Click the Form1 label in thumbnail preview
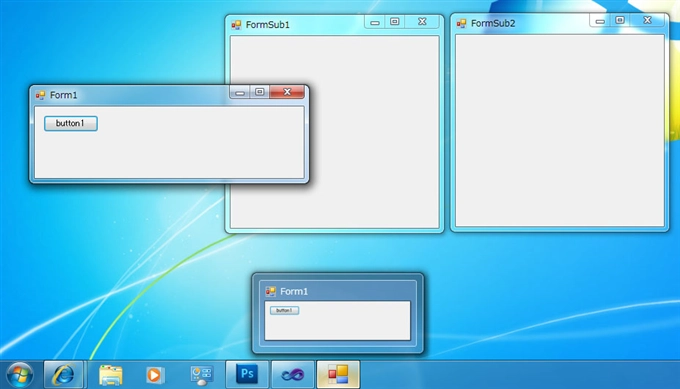The image size is (680, 389). [294, 291]
